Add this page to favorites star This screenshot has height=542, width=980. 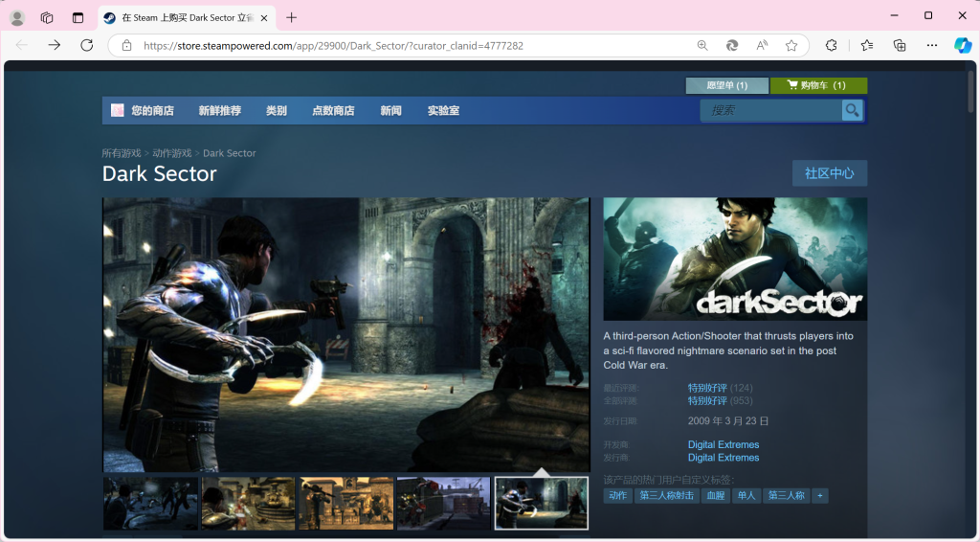tap(791, 46)
